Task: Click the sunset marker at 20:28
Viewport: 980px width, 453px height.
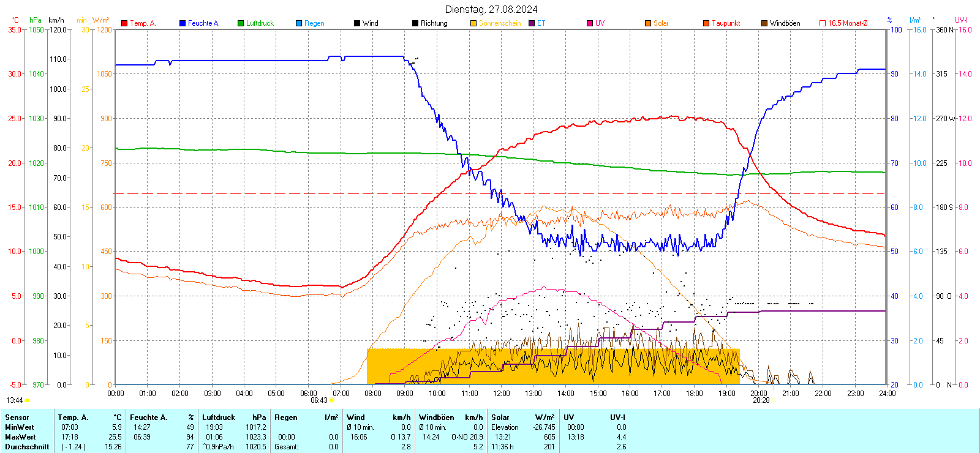Action: [773, 400]
